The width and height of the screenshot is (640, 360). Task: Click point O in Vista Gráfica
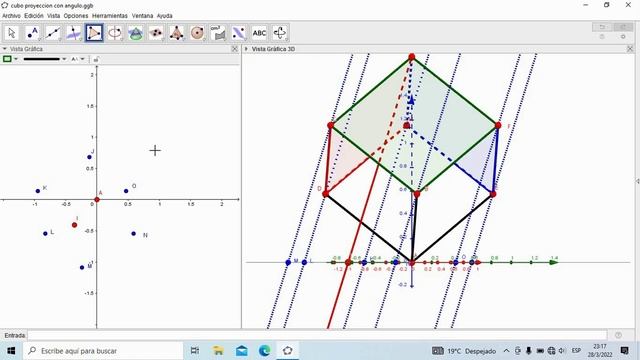[126, 191]
